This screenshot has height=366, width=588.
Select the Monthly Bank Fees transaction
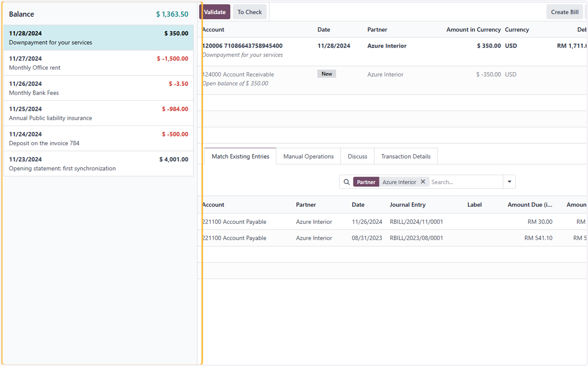98,88
